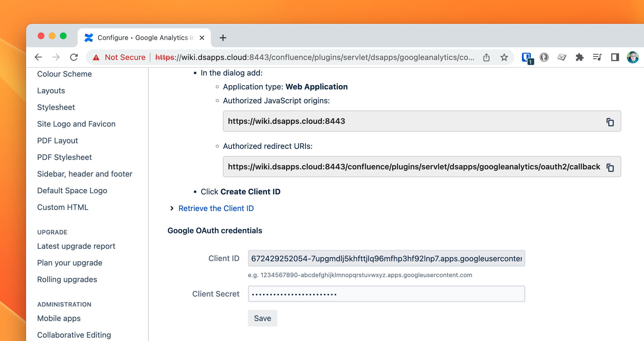The width and height of the screenshot is (644, 341).
Task: Open the media controls playlist icon
Action: [x=597, y=57]
